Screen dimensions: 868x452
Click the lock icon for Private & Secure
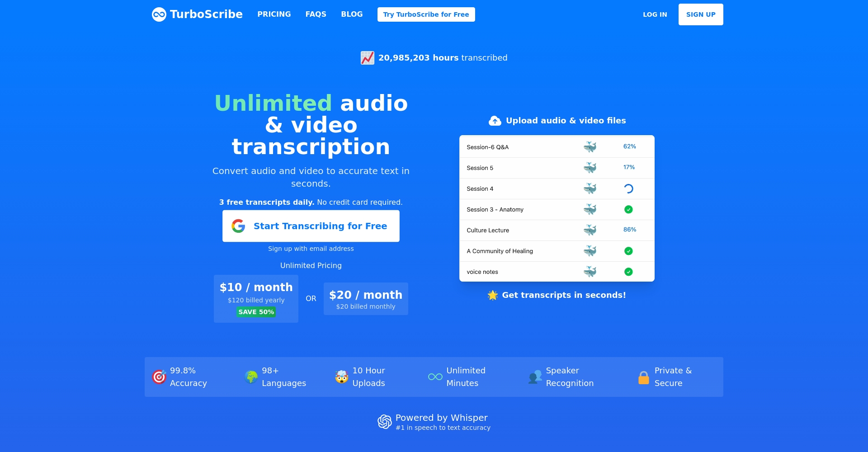[644, 377]
